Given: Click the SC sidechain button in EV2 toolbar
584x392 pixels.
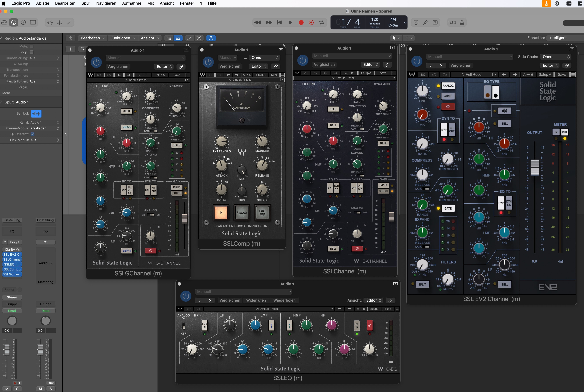Looking at the screenshot, I should [423, 74].
